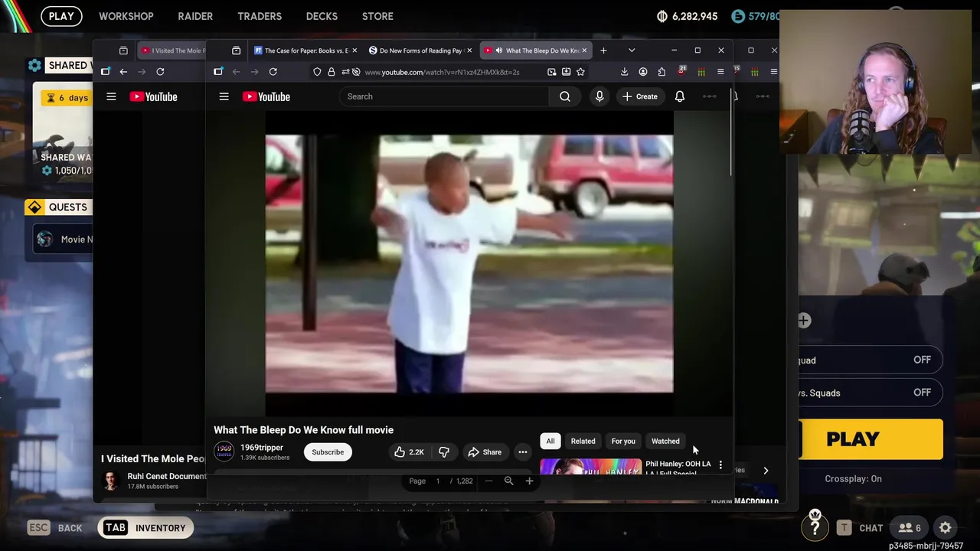The height and width of the screenshot is (551, 980).
Task: Open the YouTube guide hamburger menu in front window
Action: pyautogui.click(x=224, y=96)
